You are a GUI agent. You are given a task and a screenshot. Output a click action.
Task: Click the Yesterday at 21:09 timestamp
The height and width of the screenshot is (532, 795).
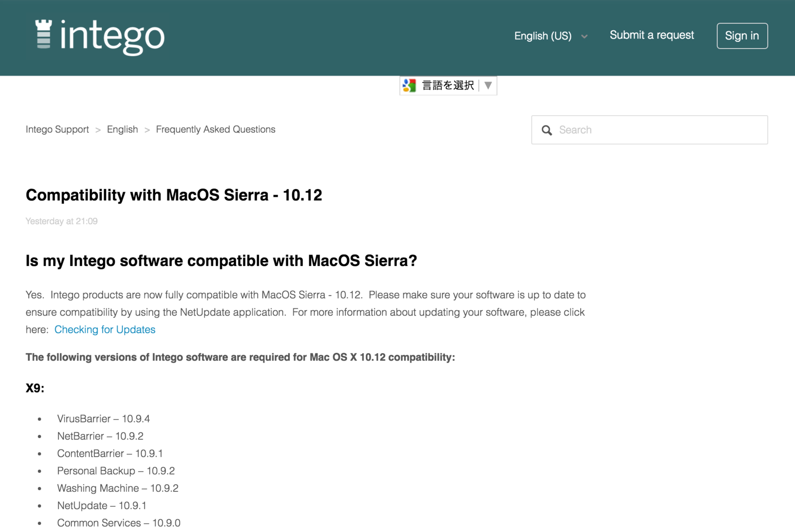62,221
